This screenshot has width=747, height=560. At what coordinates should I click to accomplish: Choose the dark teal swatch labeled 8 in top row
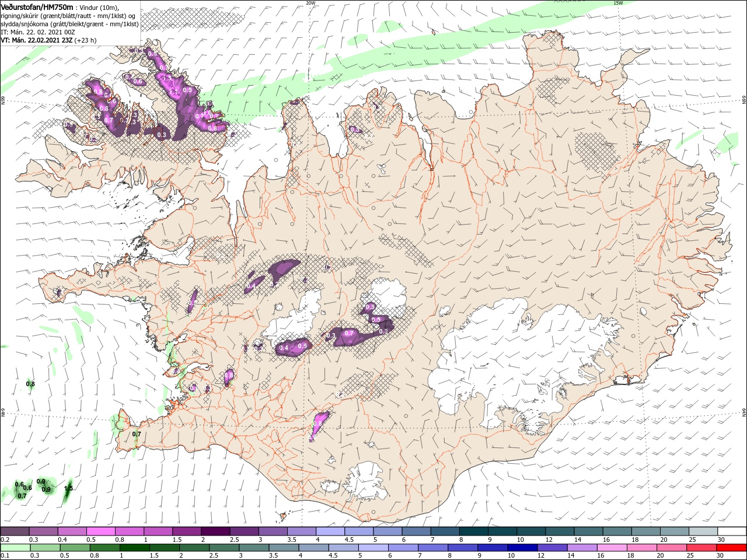474,531
